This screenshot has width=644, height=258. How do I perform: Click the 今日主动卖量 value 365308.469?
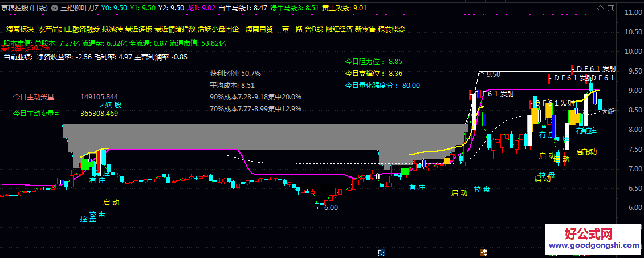coord(99,113)
